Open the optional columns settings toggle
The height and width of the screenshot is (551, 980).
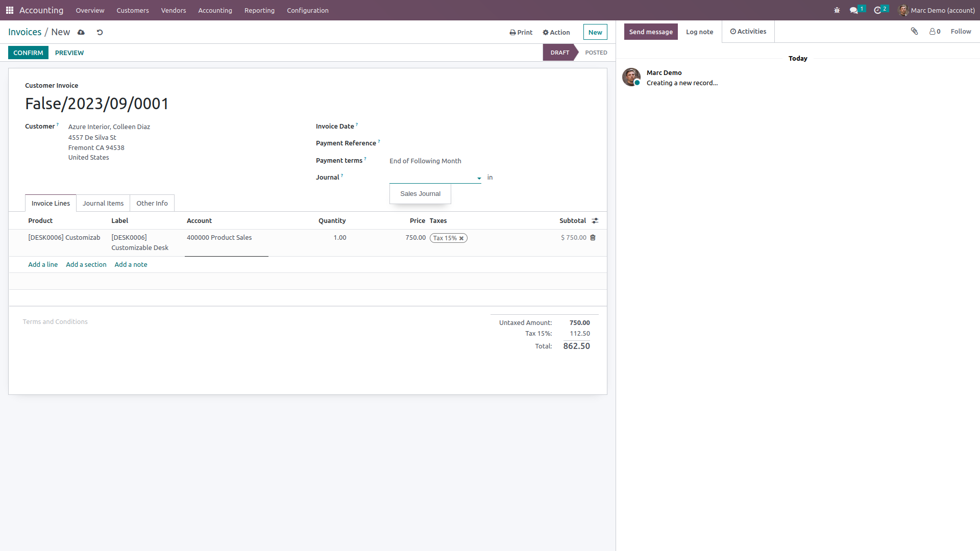coord(595,221)
